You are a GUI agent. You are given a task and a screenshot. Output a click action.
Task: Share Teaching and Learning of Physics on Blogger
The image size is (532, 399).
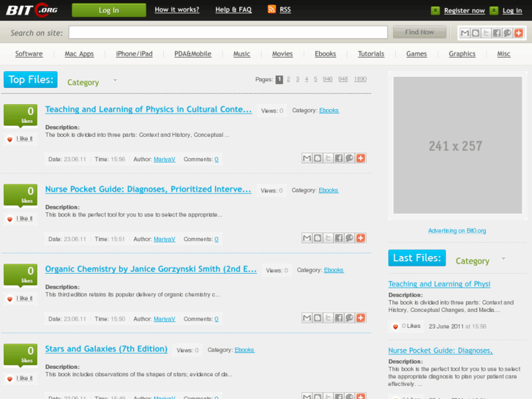[318, 158]
